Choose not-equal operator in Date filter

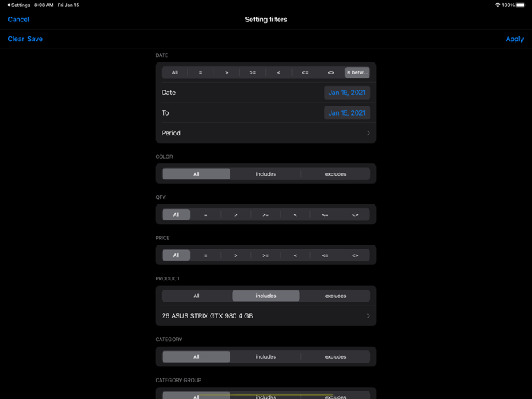pyautogui.click(x=331, y=72)
